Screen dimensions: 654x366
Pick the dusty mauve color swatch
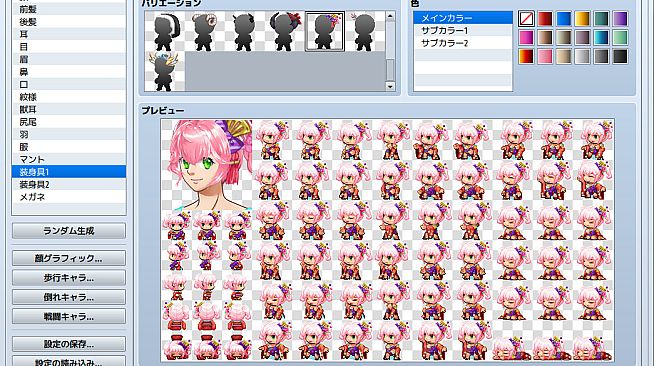[583, 38]
